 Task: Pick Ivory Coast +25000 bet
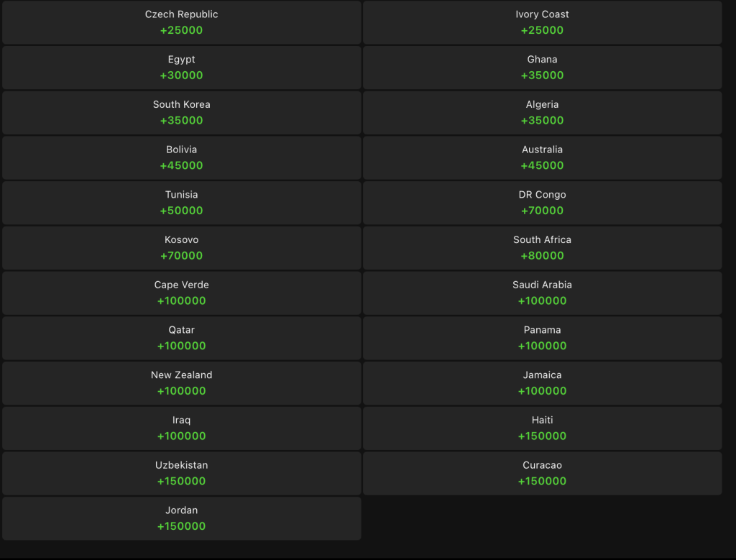[x=542, y=22]
